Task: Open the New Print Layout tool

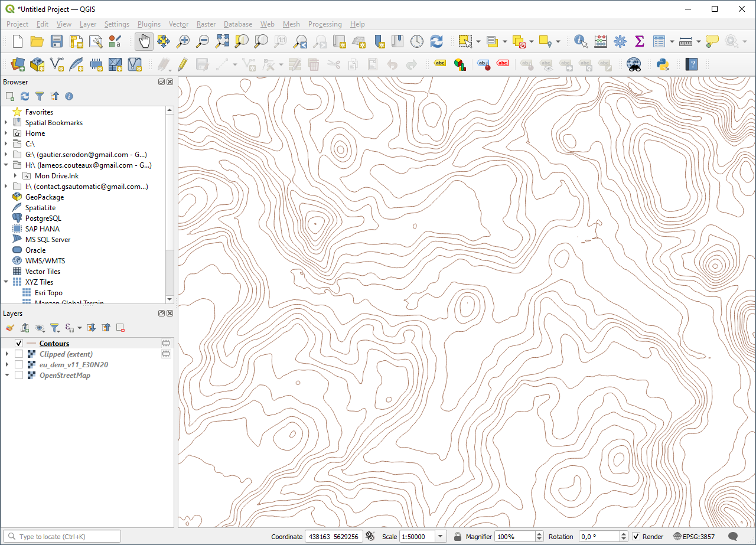Action: tap(76, 41)
